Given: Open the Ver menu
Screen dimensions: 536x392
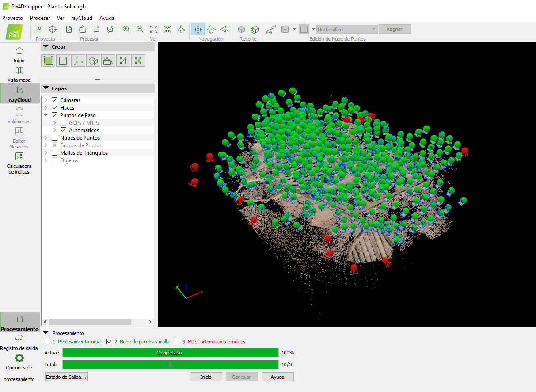Looking at the screenshot, I should [61, 18].
